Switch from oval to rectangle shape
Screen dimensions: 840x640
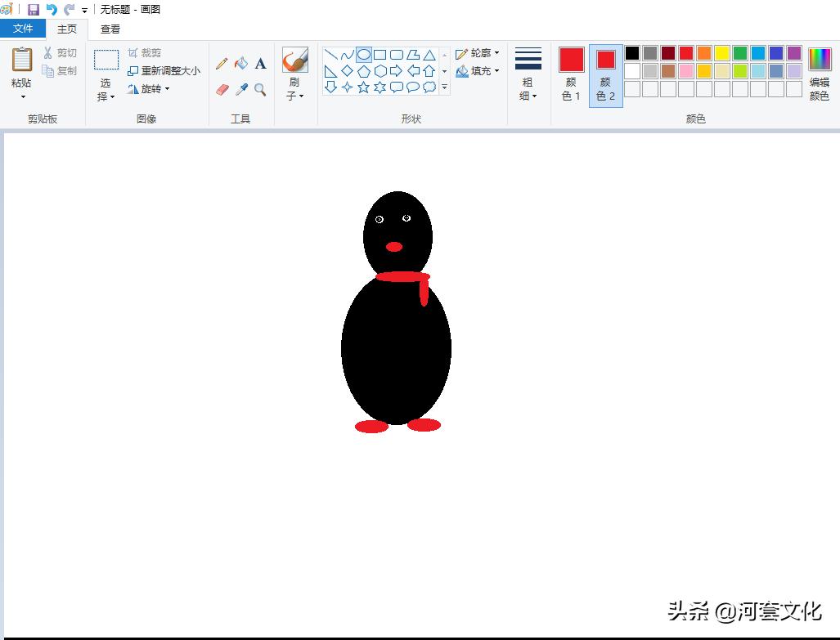[x=380, y=54]
